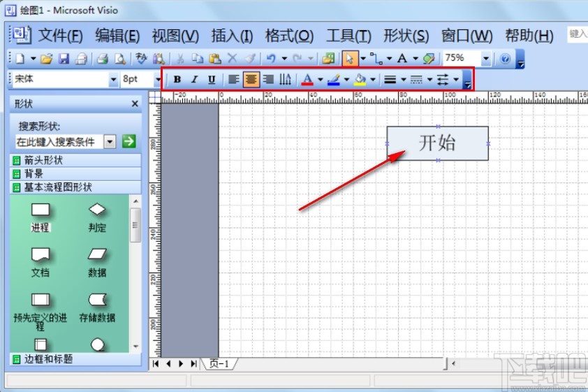Viewport: 588px width, 392px height.
Task: Open the 视图(V) menu
Action: click(x=175, y=36)
